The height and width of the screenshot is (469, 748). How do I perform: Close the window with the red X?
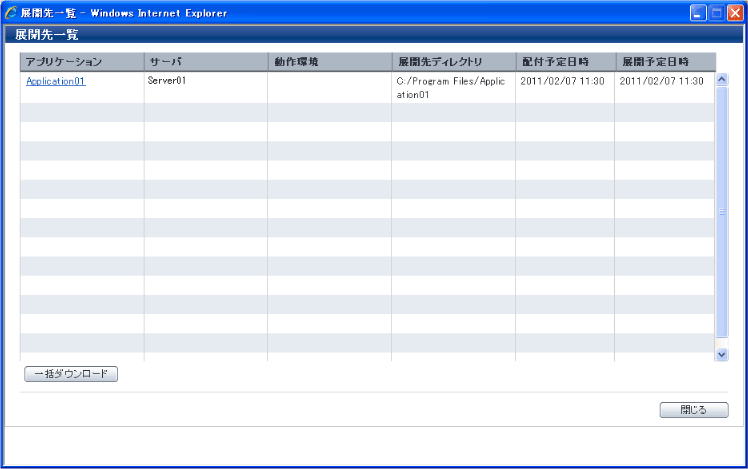click(734, 13)
